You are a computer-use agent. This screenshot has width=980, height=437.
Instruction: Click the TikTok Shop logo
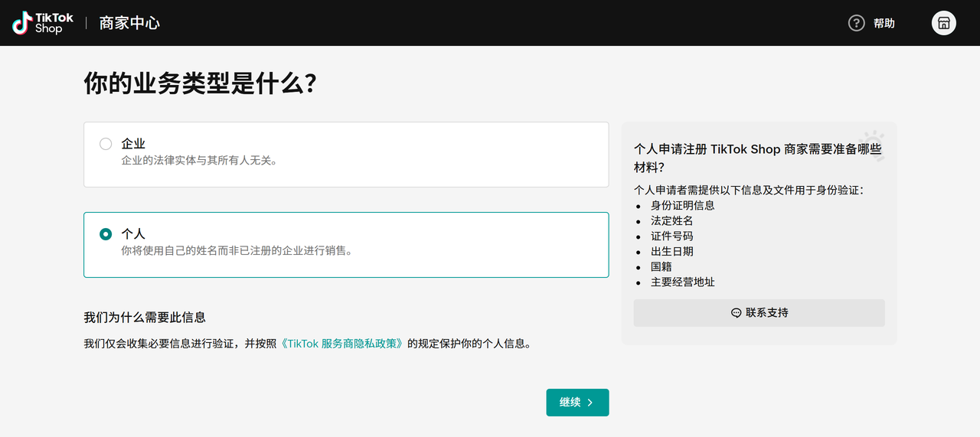point(43,23)
